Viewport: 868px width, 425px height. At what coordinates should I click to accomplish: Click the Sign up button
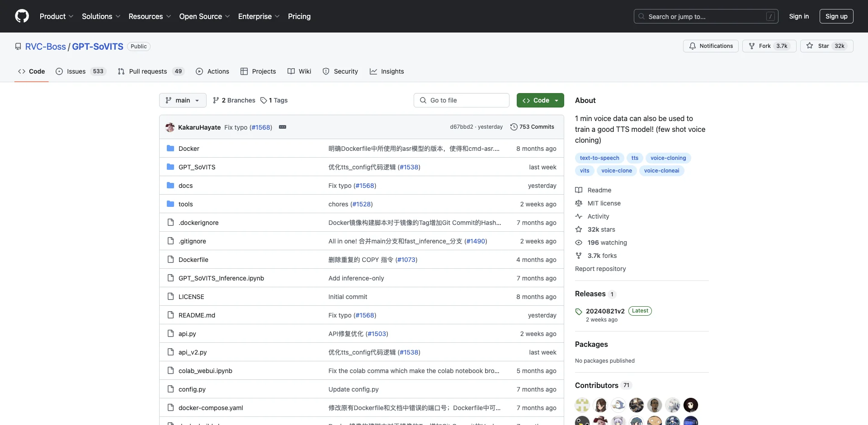point(836,16)
